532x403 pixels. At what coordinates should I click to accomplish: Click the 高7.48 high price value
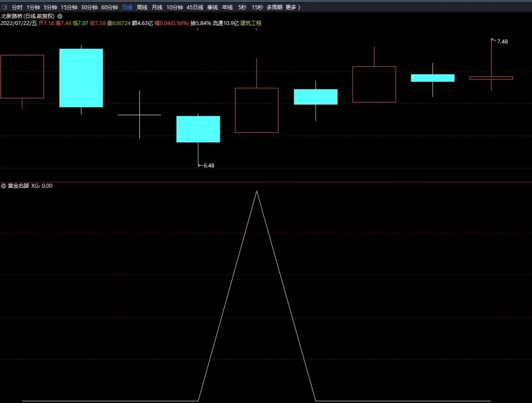(x=63, y=23)
